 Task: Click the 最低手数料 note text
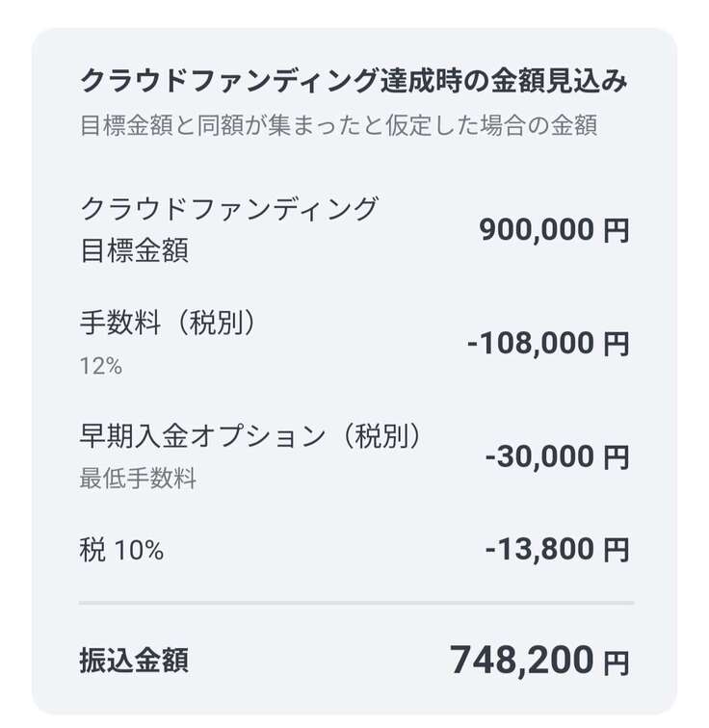[137, 478]
